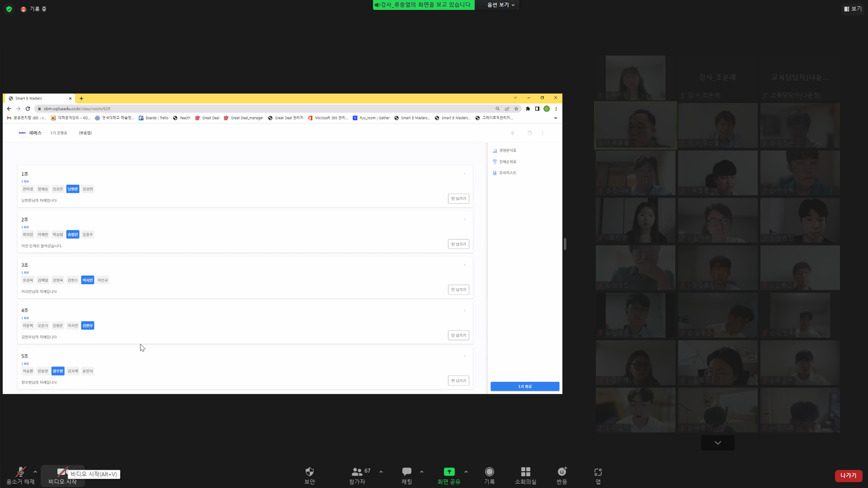Open the Boards | Trello bookmark

(153, 118)
